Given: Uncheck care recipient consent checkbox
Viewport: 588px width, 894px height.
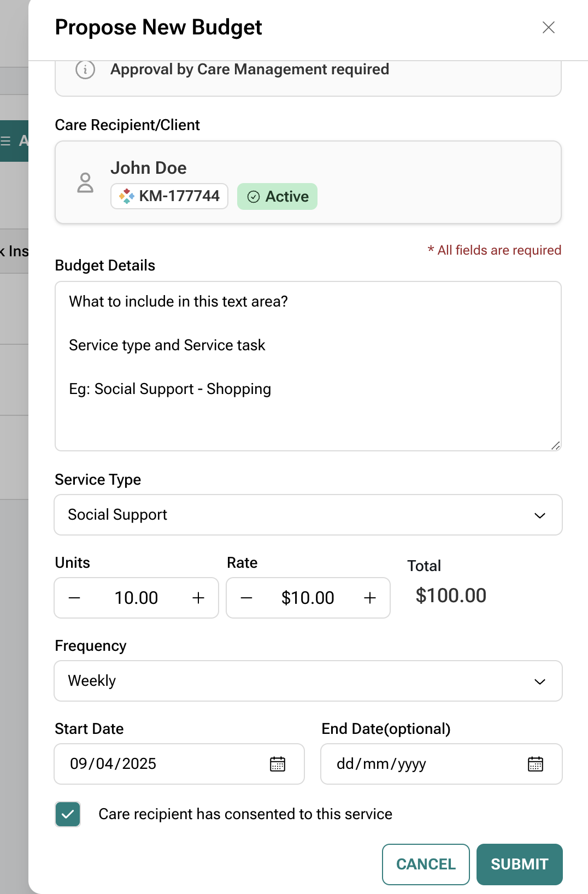Looking at the screenshot, I should (68, 814).
